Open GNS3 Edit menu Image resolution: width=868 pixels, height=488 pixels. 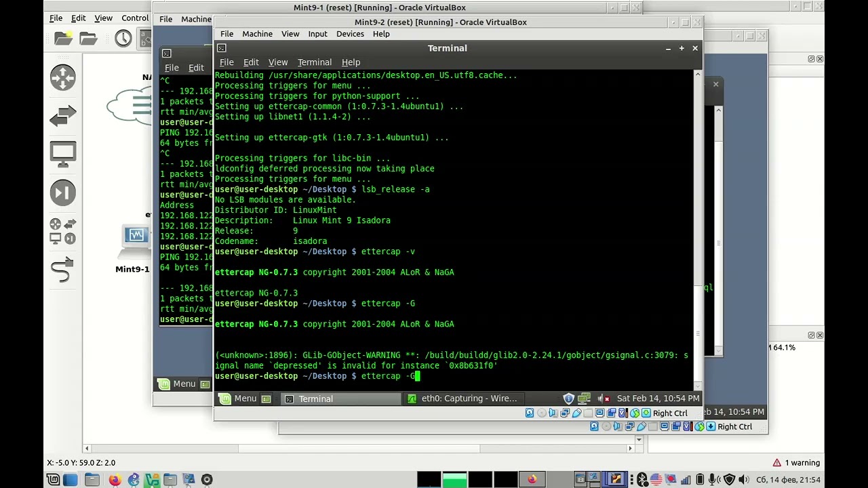79,18
